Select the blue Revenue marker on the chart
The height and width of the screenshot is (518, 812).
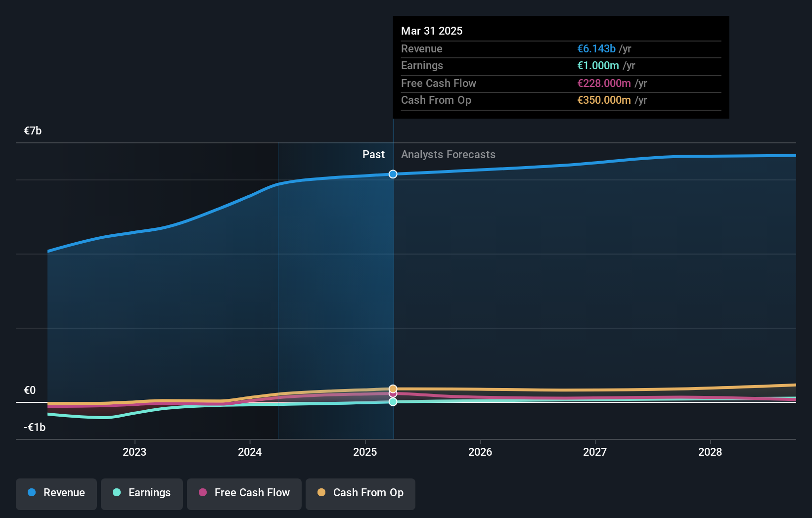pyautogui.click(x=393, y=174)
